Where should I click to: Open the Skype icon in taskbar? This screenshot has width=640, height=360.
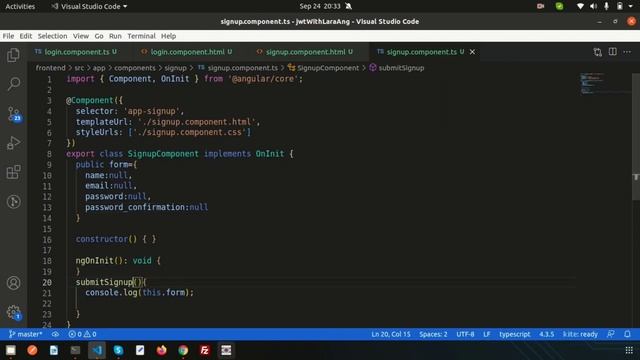point(118,350)
